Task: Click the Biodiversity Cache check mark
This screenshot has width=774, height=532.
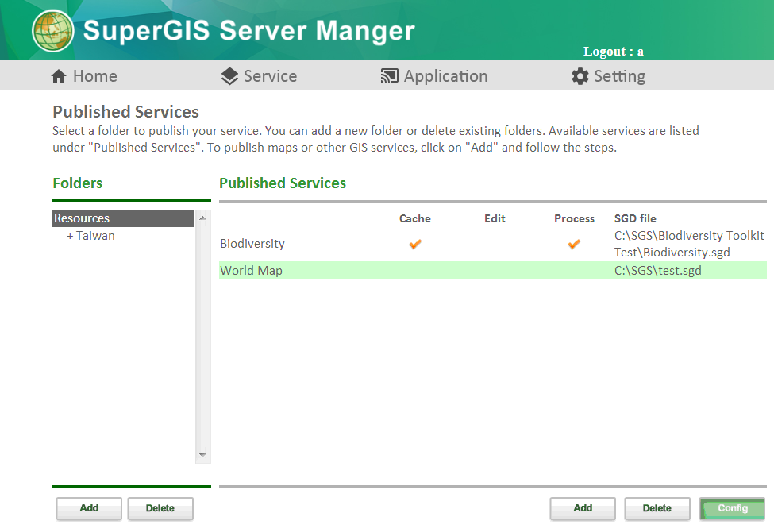Action: point(415,244)
